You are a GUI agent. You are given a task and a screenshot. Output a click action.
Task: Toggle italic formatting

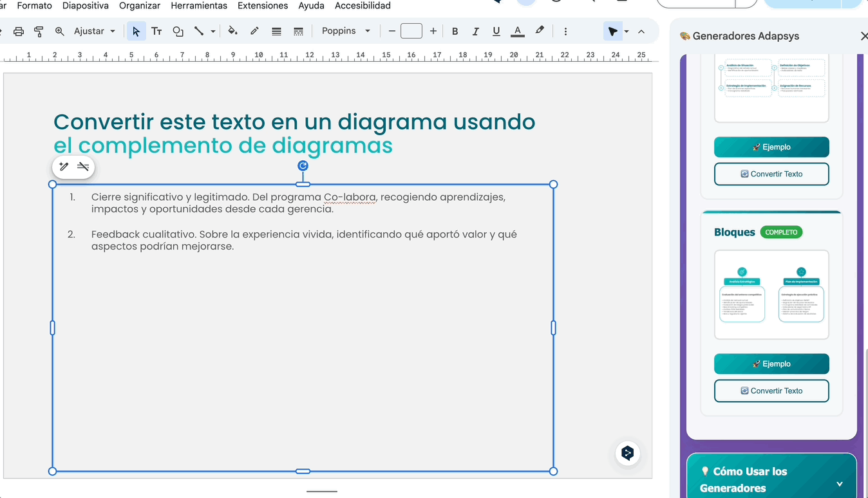click(x=476, y=31)
